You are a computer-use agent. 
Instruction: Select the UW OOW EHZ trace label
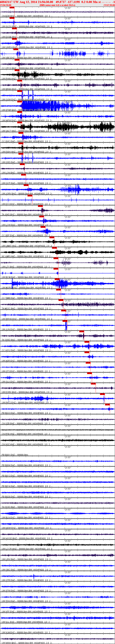(x=26, y=100)
